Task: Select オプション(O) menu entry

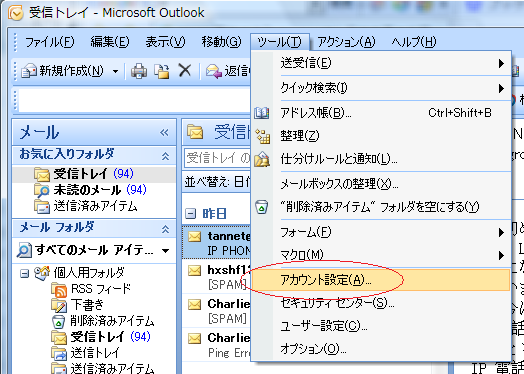Action: tap(381, 349)
